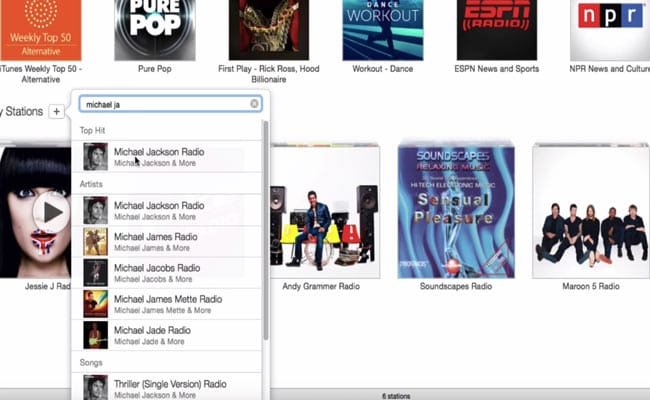Click the Artists Michael Jackson thumbnail

click(95, 211)
